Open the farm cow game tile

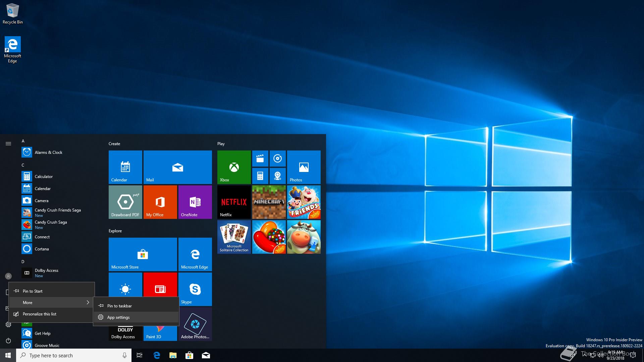tap(304, 237)
